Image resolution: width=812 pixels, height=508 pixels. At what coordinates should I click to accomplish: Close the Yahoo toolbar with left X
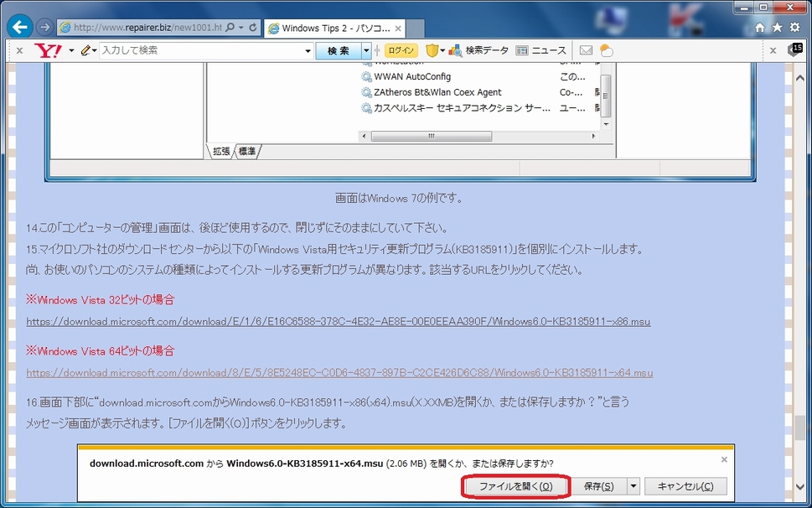pos(19,50)
